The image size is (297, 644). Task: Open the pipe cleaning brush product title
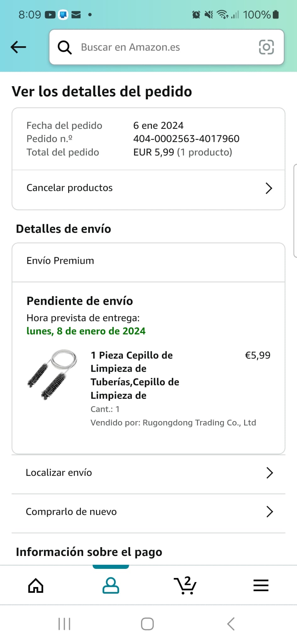click(x=135, y=375)
